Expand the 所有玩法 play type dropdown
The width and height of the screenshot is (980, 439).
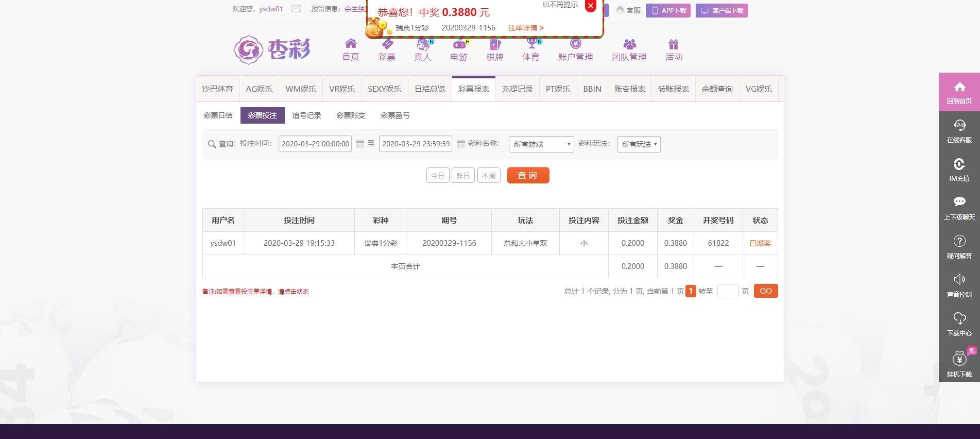(x=639, y=144)
